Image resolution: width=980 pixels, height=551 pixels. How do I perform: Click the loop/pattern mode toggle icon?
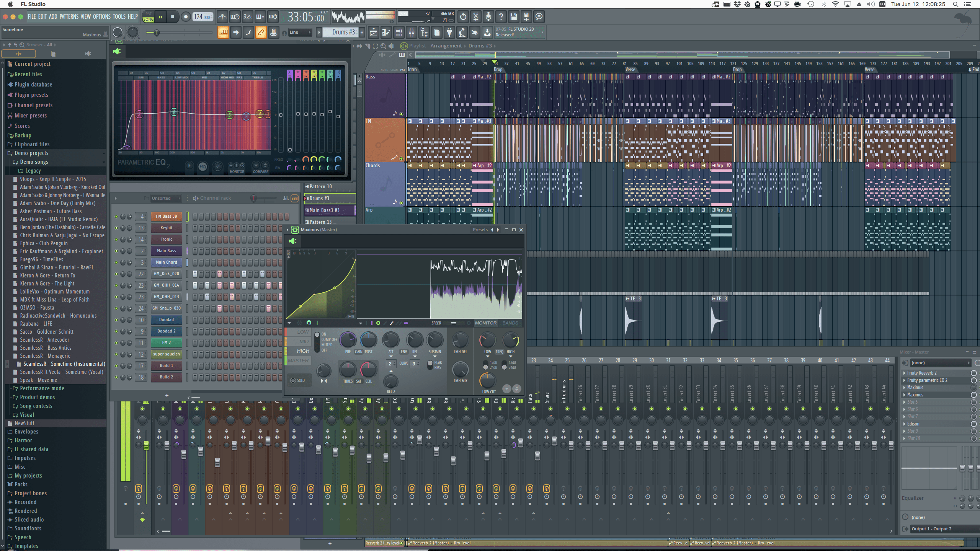pos(148,17)
